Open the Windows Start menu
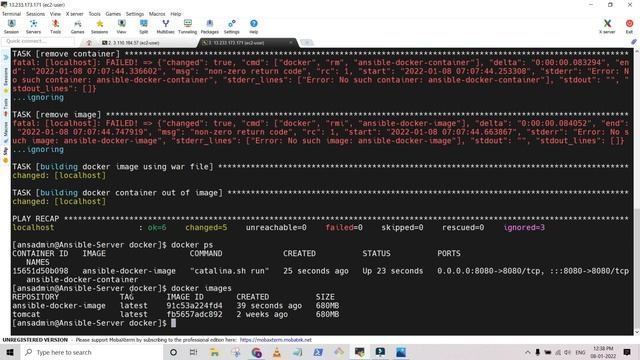Viewport: 640px width, 360px height. [x=10, y=352]
